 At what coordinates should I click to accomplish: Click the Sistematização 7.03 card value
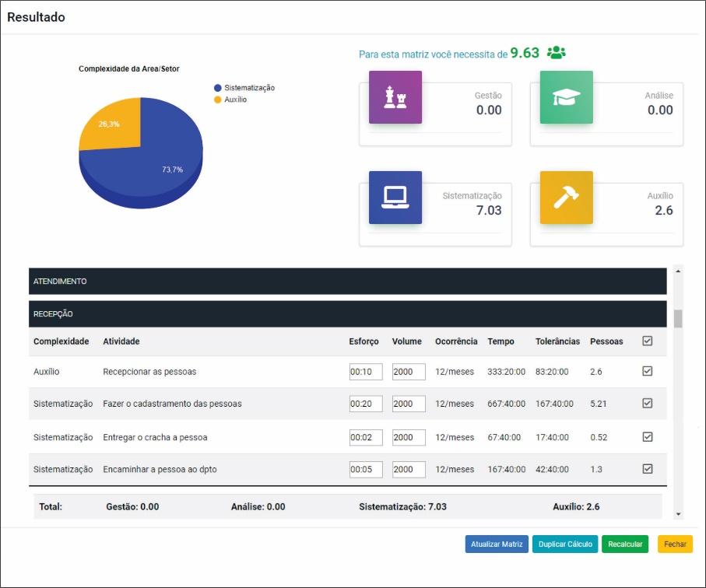[x=489, y=210]
